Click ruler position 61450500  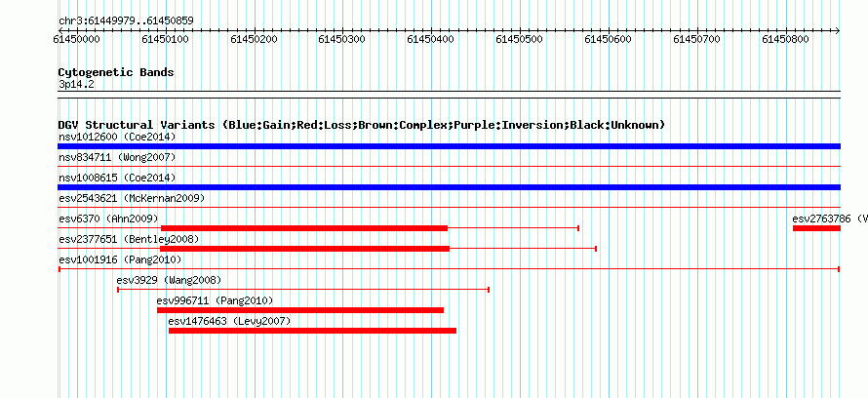(x=520, y=39)
